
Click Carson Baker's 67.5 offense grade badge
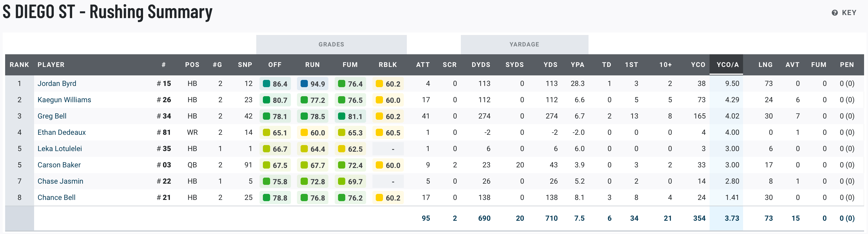click(x=275, y=165)
